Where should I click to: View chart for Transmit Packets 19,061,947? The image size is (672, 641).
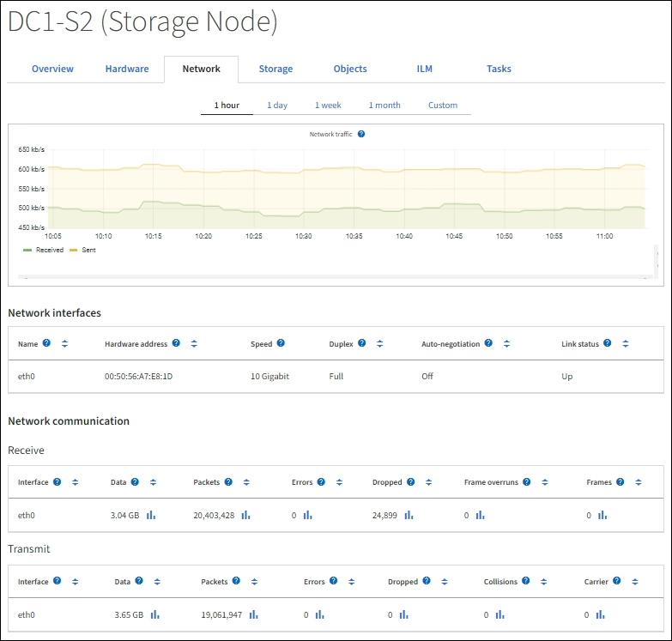click(254, 614)
